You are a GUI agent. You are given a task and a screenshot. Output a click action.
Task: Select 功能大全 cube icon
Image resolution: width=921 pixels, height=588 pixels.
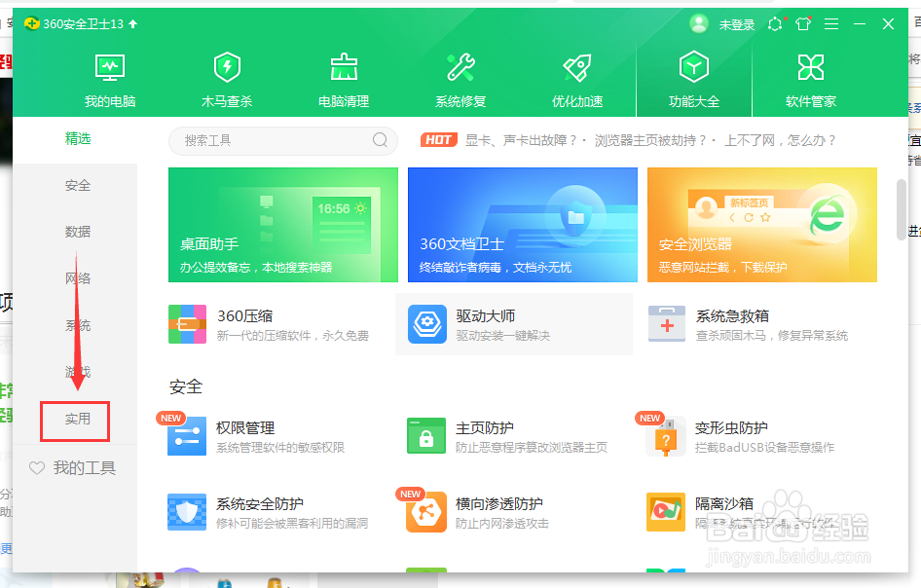pyautogui.click(x=694, y=67)
